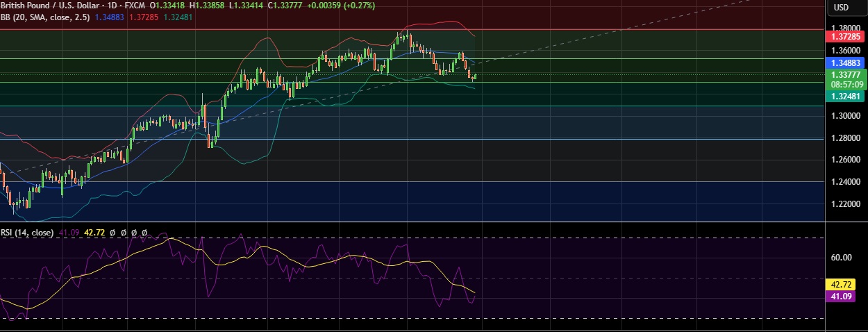Click the BB legend value 1.37285 in red
Screen dimensions: 868x332
tap(145, 17)
